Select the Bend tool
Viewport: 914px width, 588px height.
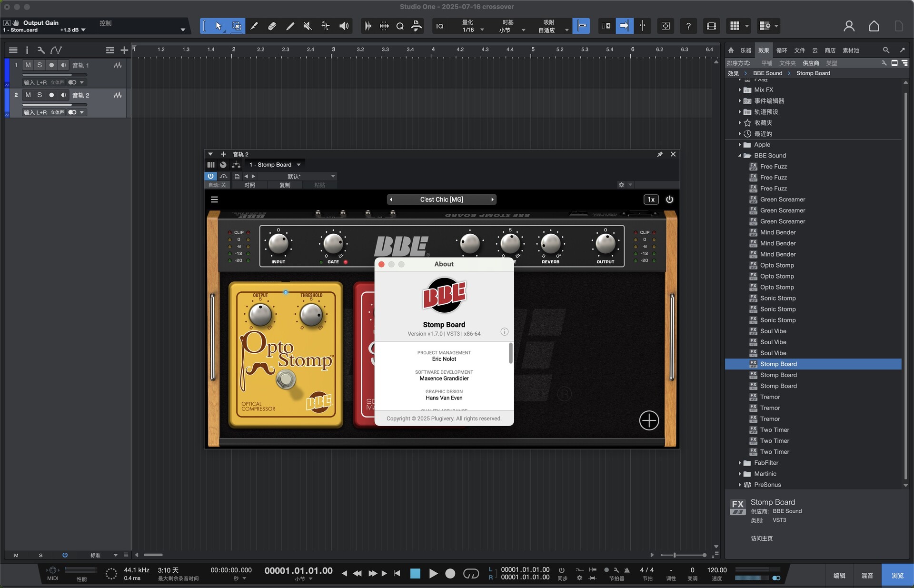[326, 26]
